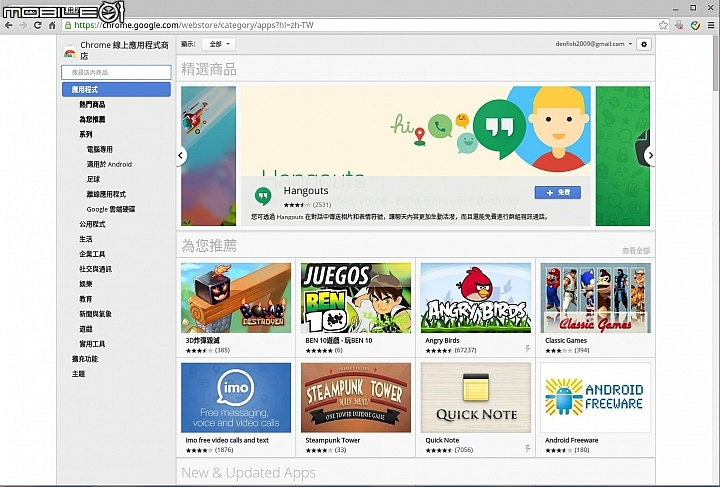
Task: Click 查看全部 link for recommendations
Action: 636,251
